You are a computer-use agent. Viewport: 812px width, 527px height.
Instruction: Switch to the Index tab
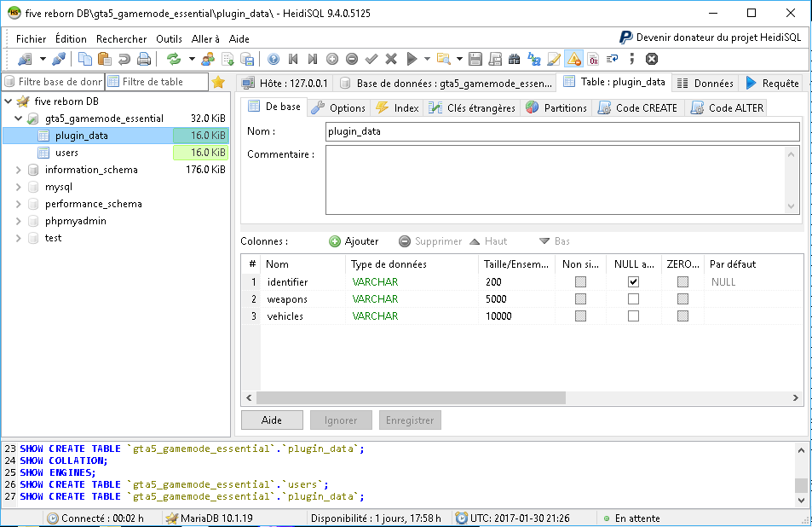[x=397, y=107]
